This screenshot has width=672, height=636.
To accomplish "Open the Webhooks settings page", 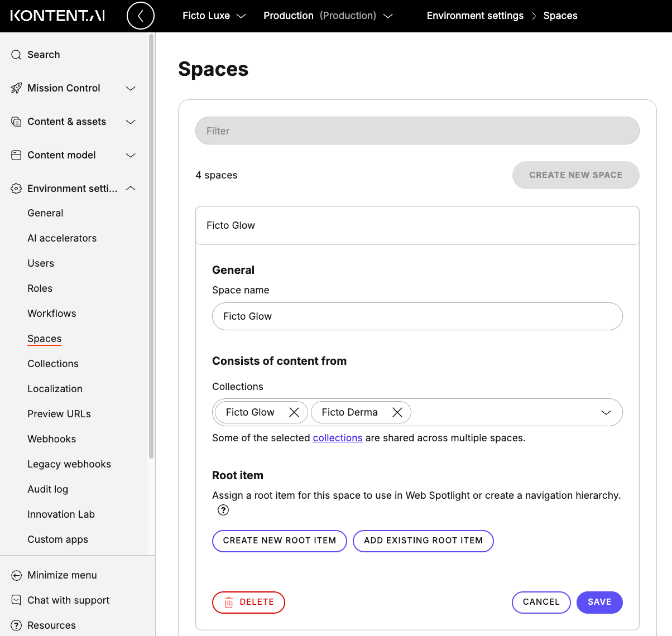I will click(51, 439).
